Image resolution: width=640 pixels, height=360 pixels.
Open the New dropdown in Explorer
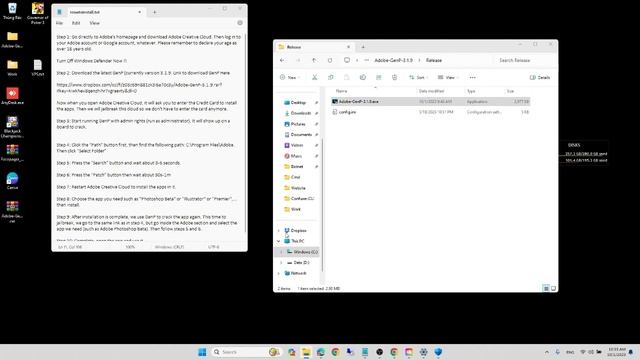[290, 77]
